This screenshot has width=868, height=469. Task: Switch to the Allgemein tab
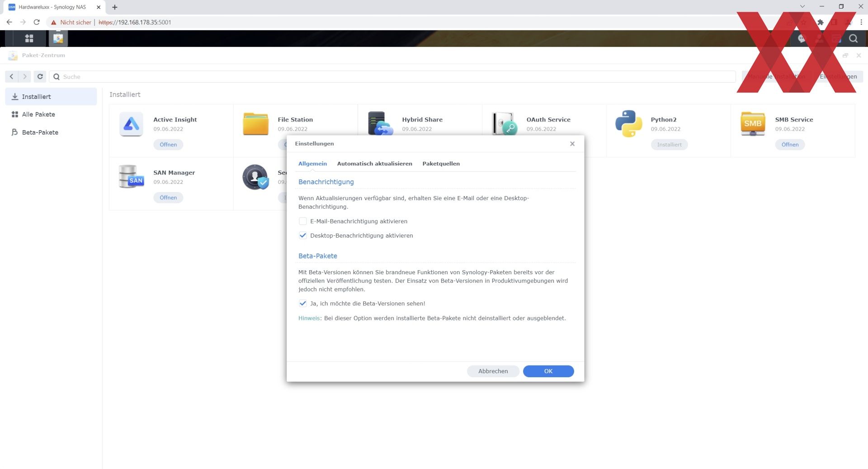pyautogui.click(x=312, y=164)
